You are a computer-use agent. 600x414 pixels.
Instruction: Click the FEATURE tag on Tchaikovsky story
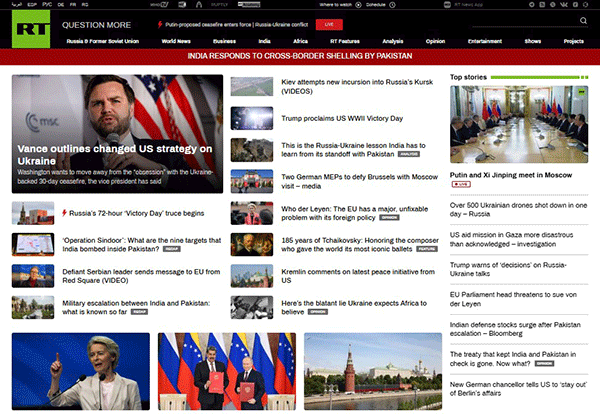coord(427,249)
